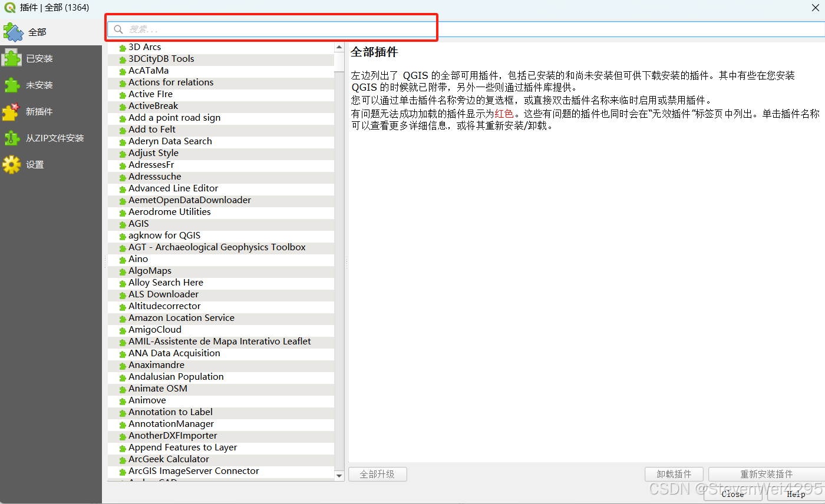The height and width of the screenshot is (504, 825).
Task: Select the ArcGeek Calculator plugin
Action: tap(221, 459)
